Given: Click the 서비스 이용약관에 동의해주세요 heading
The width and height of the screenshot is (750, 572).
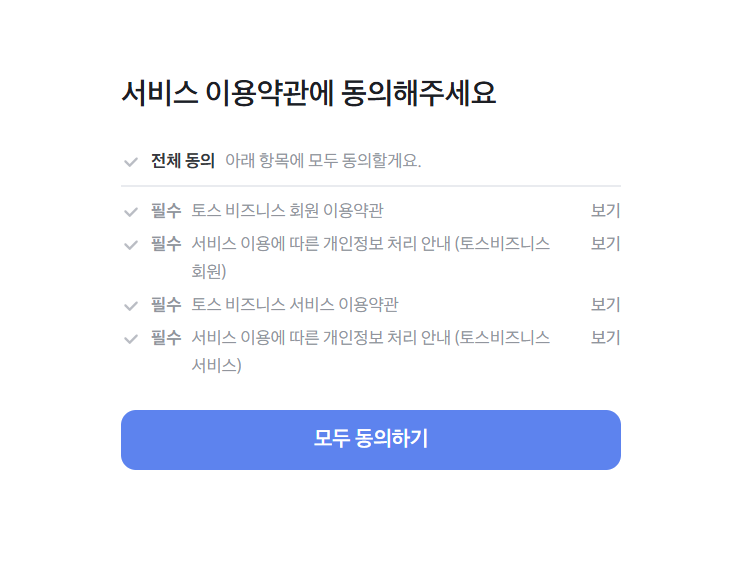Looking at the screenshot, I should 309,93.
